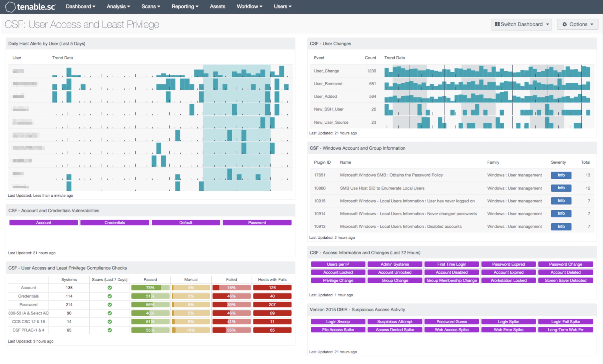Click the New_SSH_User event row
This screenshot has width=603, height=364.
tap(452, 109)
